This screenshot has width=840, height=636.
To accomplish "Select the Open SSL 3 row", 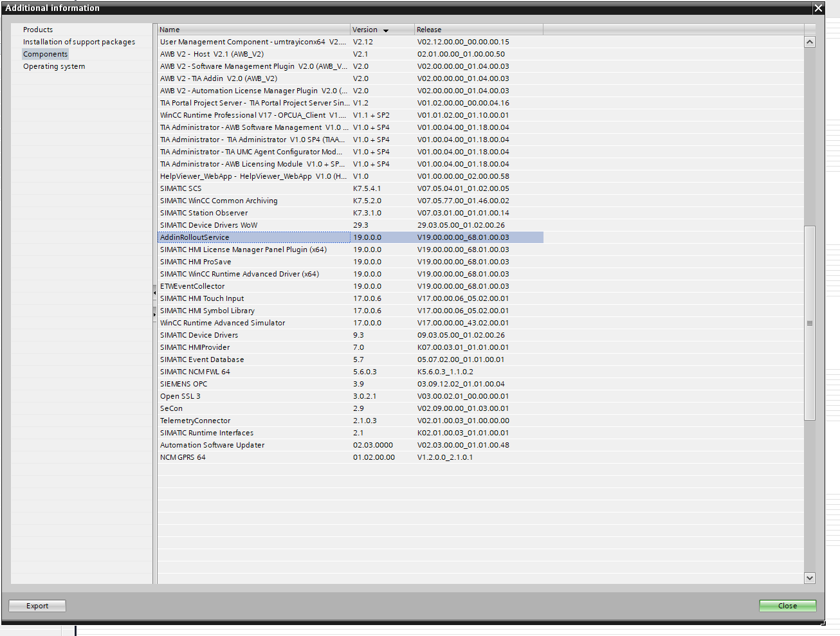I will point(351,396).
